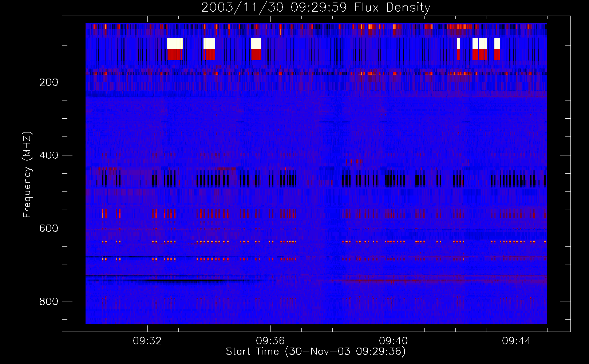
Task: Click the 09:40 time tick label
Action: (394, 341)
